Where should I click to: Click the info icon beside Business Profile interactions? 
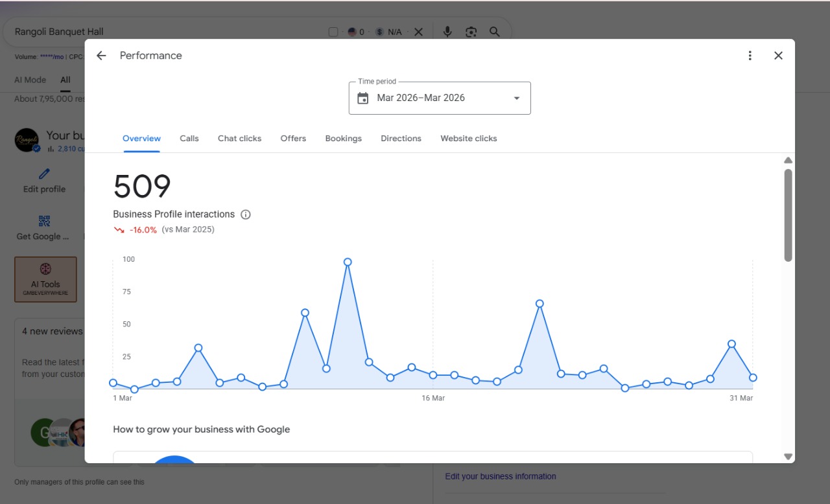tap(245, 214)
